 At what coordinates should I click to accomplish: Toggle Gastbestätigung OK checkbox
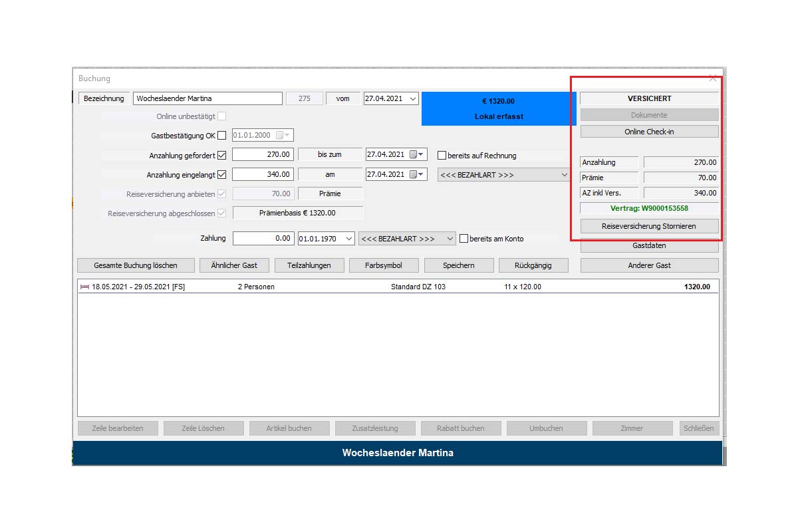point(222,136)
